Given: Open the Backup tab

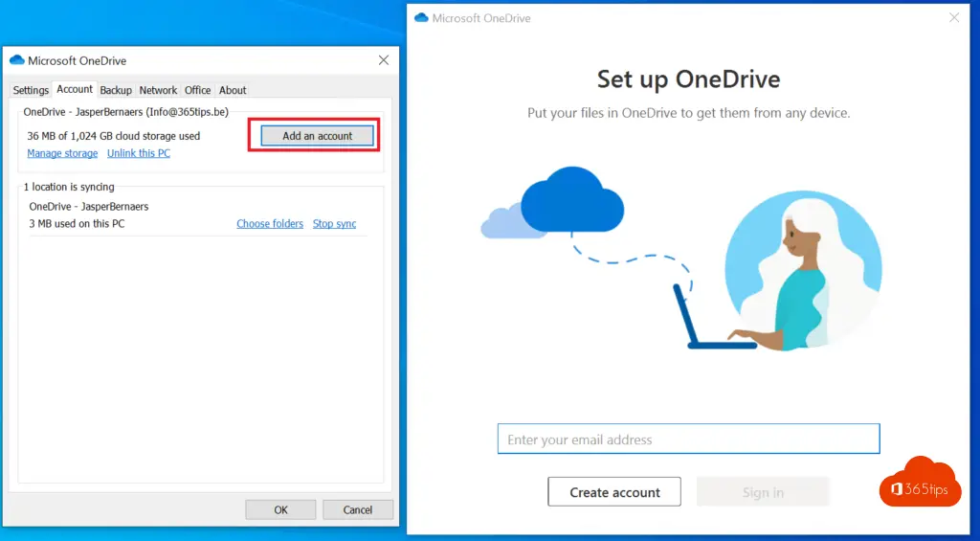Looking at the screenshot, I should click(116, 90).
